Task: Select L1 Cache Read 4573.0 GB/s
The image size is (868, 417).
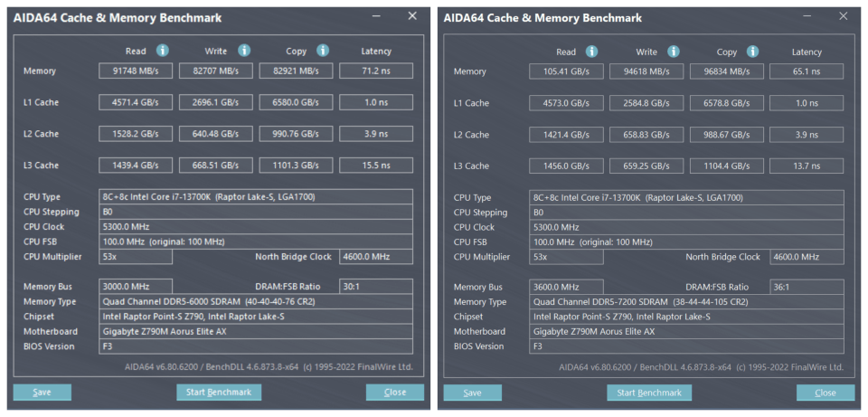Action: (x=566, y=103)
